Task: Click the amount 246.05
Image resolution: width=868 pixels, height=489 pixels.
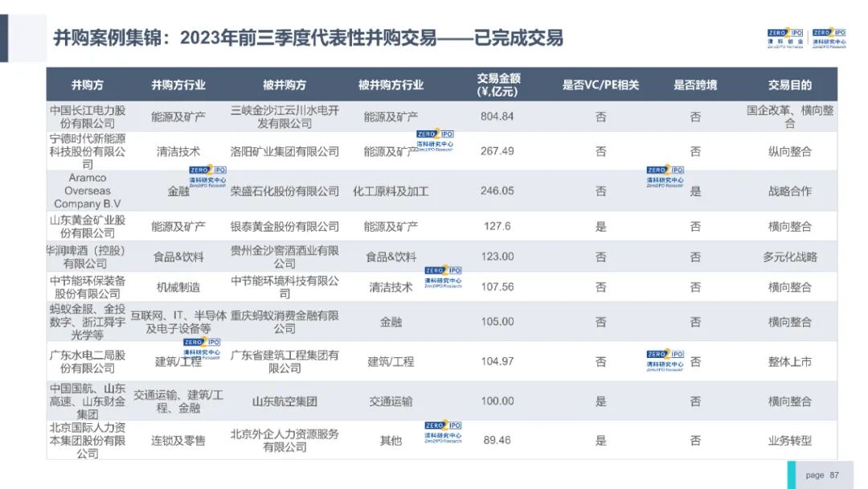Action: click(x=497, y=191)
